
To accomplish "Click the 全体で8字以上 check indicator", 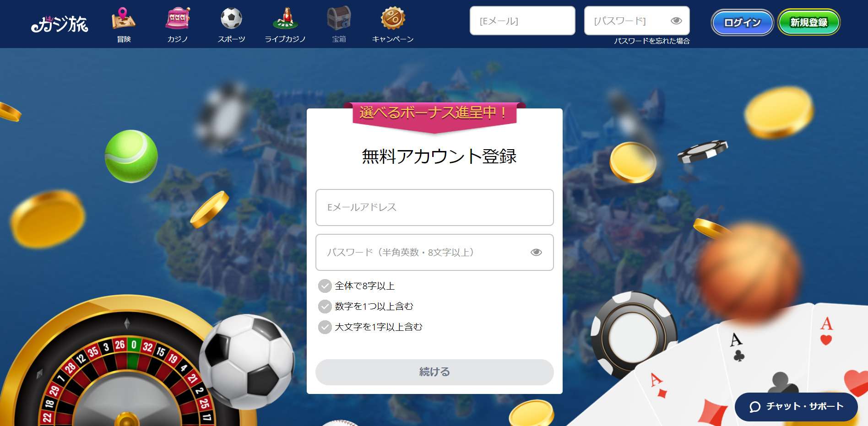I will [325, 286].
